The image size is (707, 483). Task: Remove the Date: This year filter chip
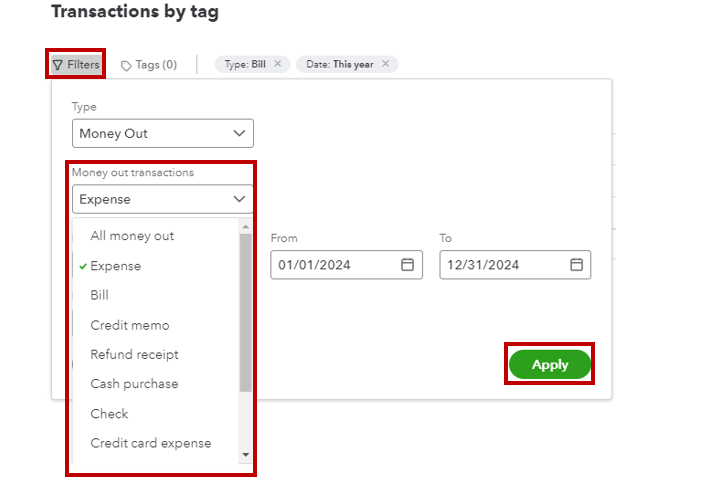click(386, 64)
